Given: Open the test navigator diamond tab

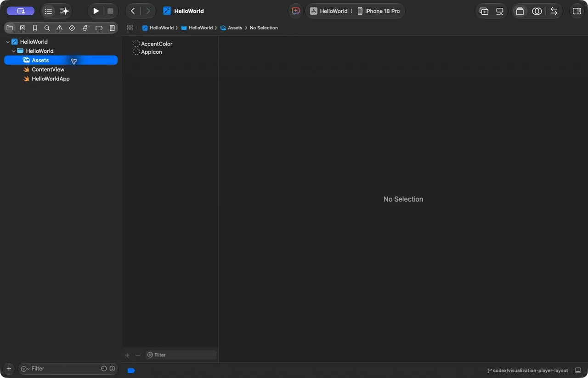Looking at the screenshot, I should [72, 28].
